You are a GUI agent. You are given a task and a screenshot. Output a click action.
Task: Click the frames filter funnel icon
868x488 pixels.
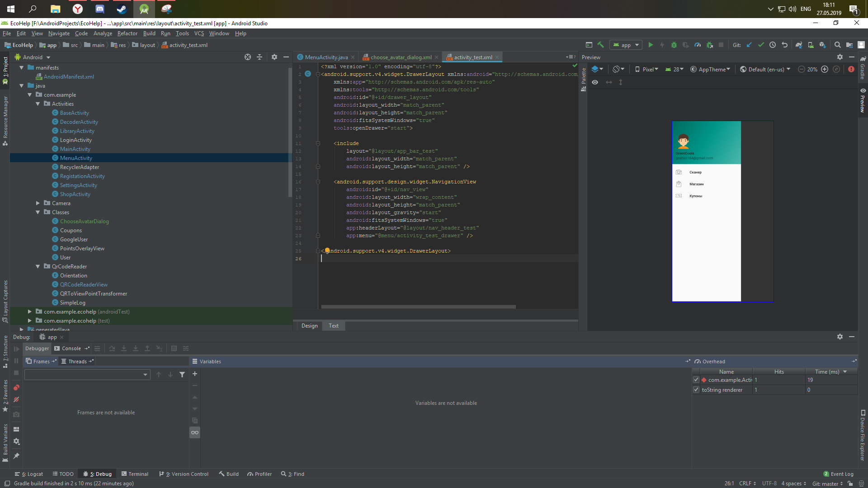click(182, 375)
